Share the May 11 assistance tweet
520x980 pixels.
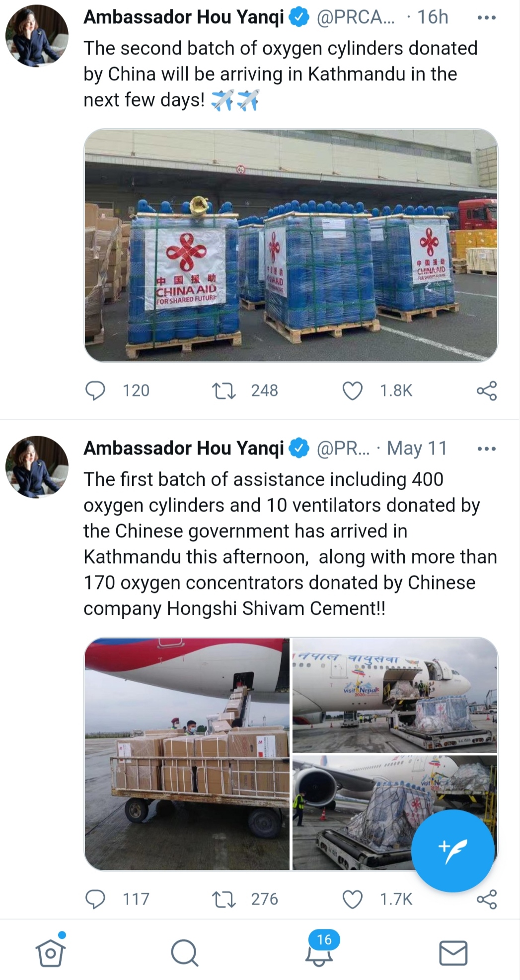point(486,899)
